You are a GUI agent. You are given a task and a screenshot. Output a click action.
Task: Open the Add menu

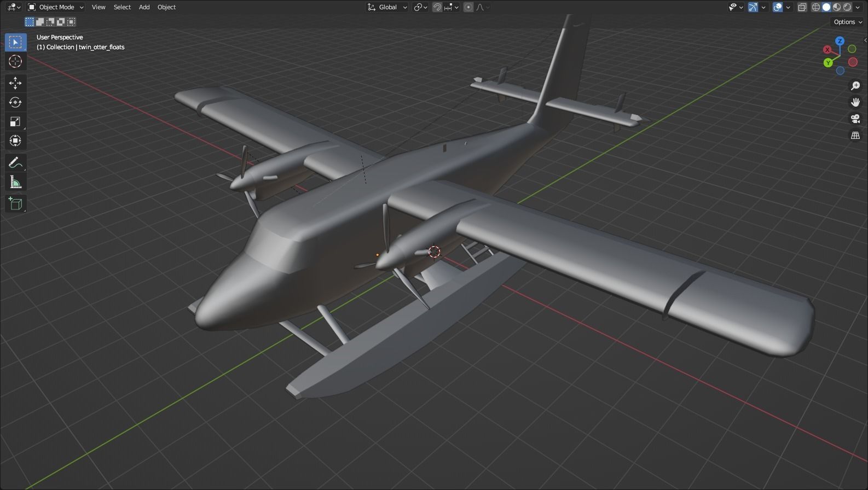point(144,7)
